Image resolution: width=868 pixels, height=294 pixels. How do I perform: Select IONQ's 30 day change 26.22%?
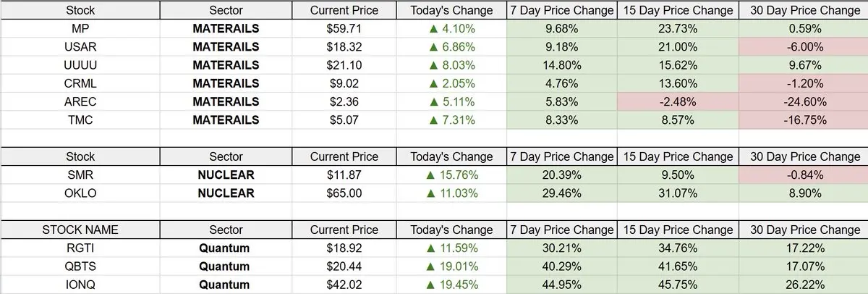(803, 285)
